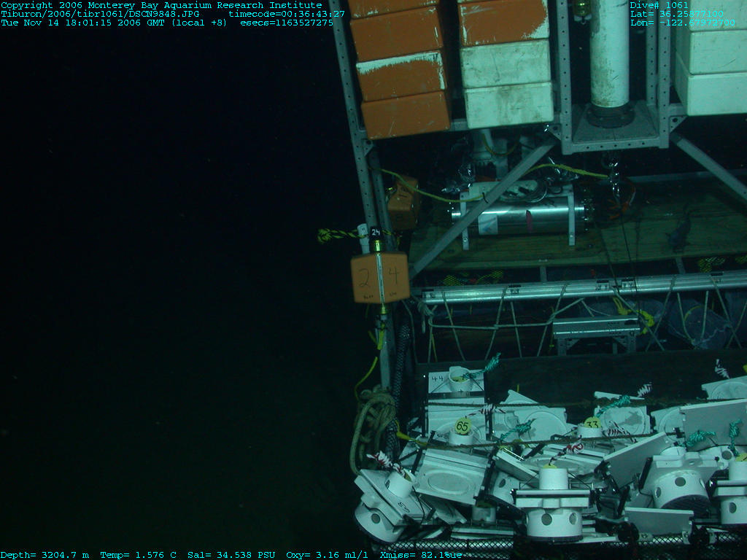Click the yellow tag numbered 65
Viewport: 747px width, 560px height.
pyautogui.click(x=462, y=425)
